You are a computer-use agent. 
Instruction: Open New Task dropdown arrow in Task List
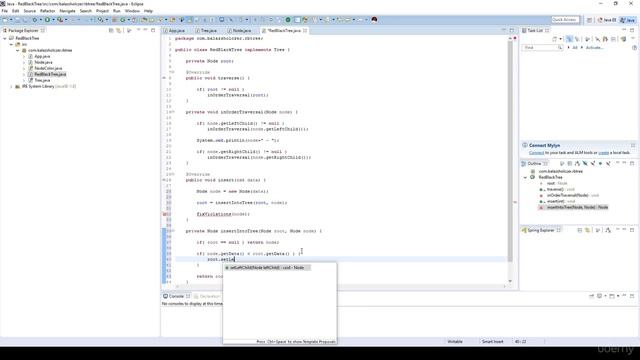pos(560,39)
